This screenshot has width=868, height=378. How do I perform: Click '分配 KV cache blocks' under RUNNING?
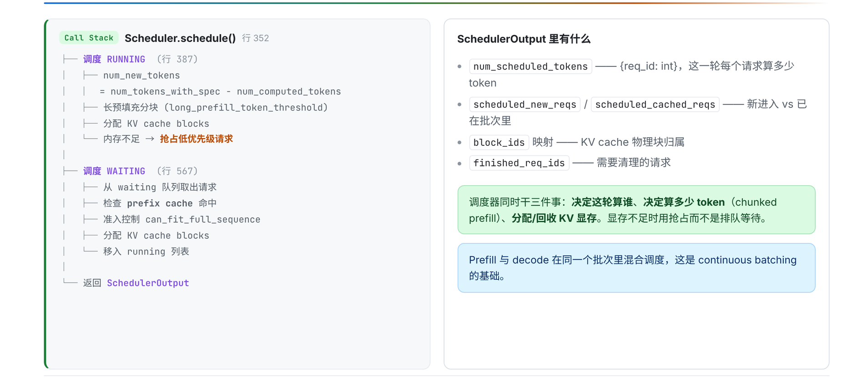tap(156, 124)
